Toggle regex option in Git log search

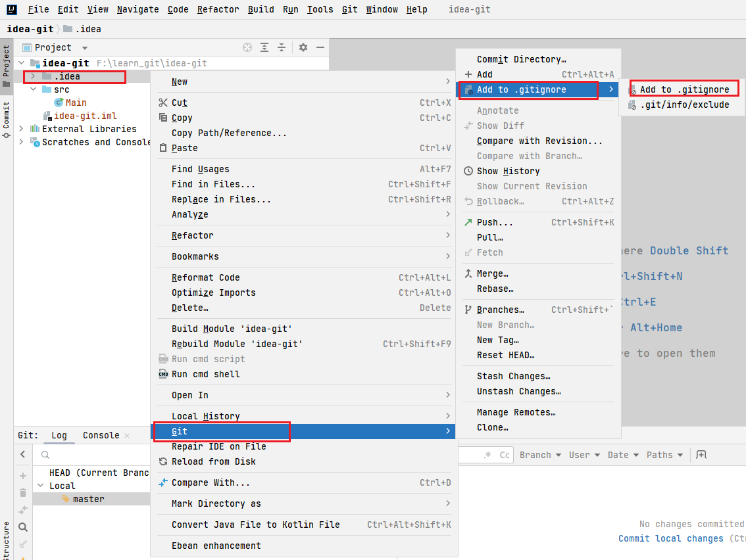487,455
